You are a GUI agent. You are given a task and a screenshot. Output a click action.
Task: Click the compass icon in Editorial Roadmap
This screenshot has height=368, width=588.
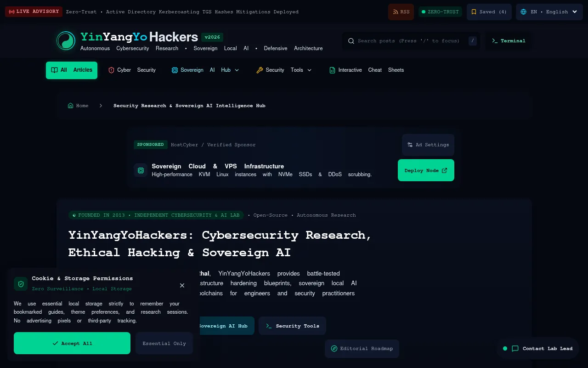[334, 349]
